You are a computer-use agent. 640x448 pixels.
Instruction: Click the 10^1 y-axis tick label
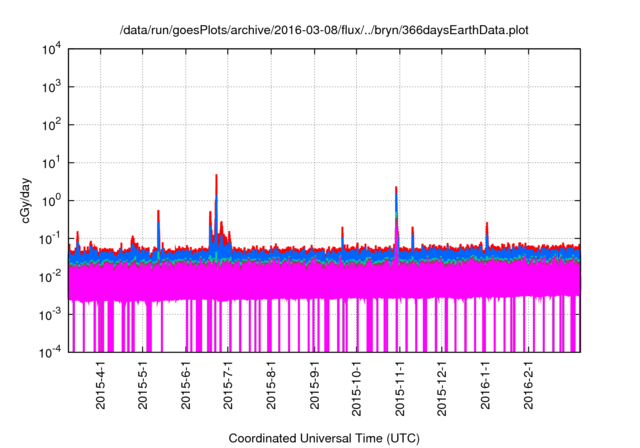(52, 163)
